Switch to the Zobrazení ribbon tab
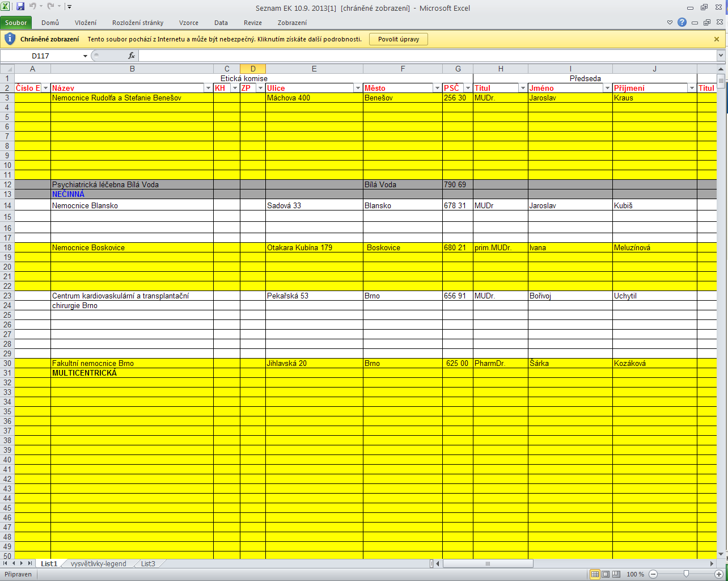This screenshot has height=581, width=728. click(x=292, y=23)
